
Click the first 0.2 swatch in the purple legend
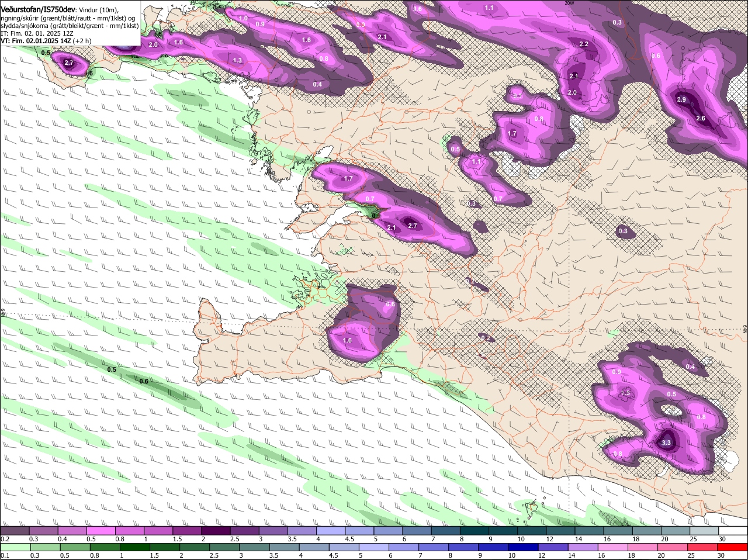point(15,531)
